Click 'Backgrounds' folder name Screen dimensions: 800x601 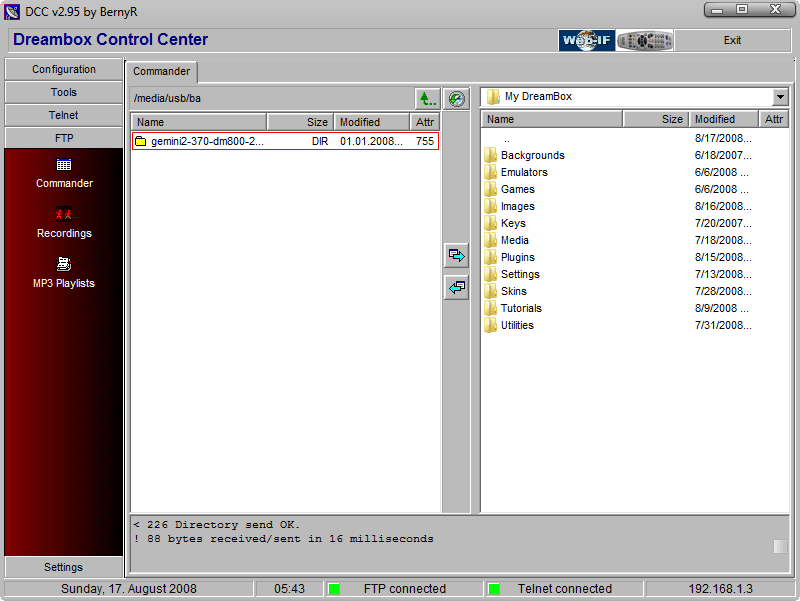533,155
